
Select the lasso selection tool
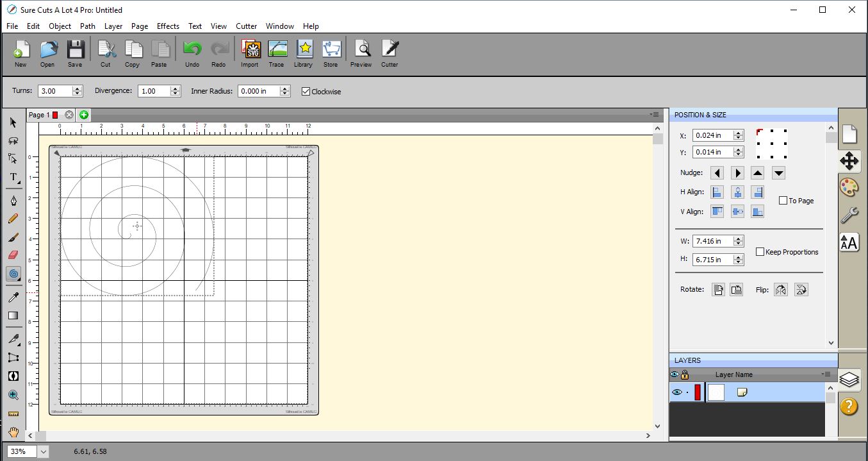[x=13, y=140]
